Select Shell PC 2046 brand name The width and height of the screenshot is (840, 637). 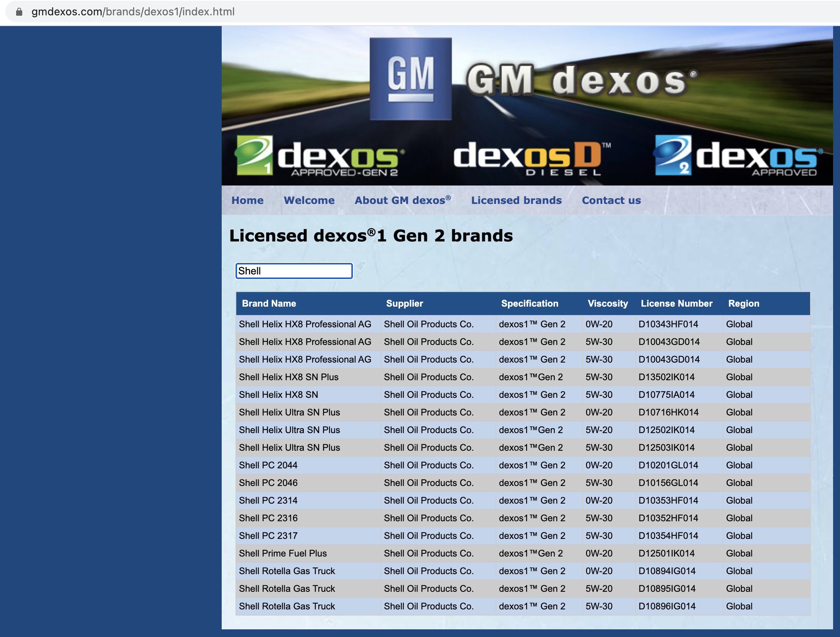coord(268,483)
